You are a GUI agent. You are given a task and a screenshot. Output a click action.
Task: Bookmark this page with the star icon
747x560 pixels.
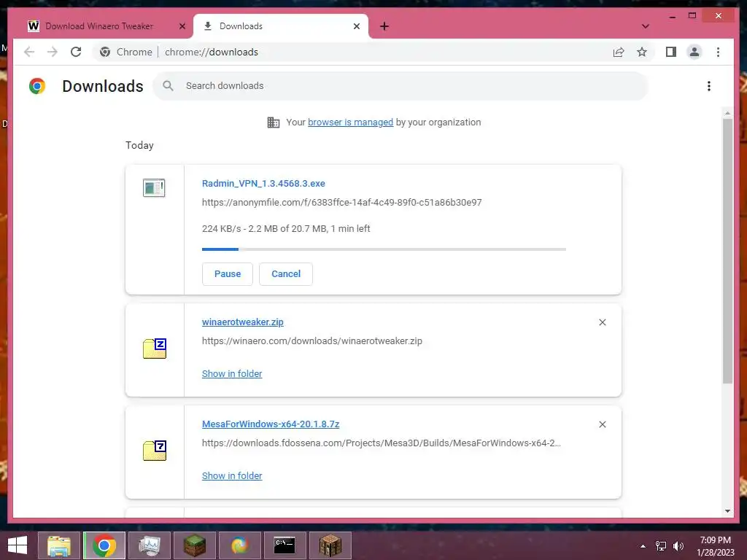642,52
